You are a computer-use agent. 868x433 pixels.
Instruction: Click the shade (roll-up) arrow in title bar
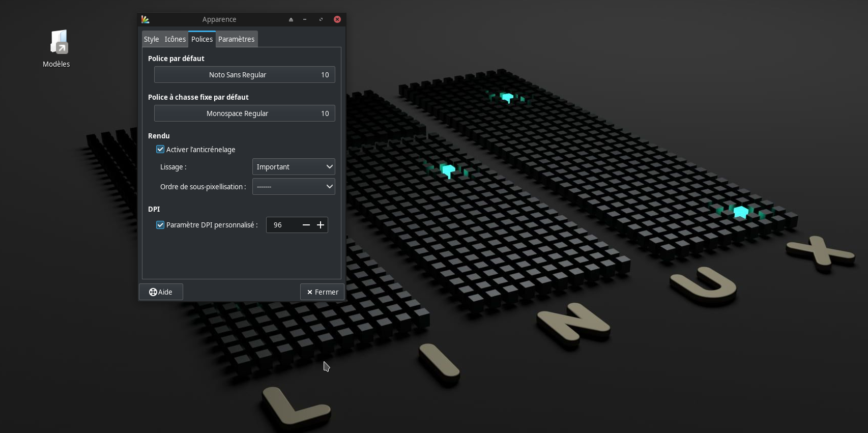click(x=291, y=19)
